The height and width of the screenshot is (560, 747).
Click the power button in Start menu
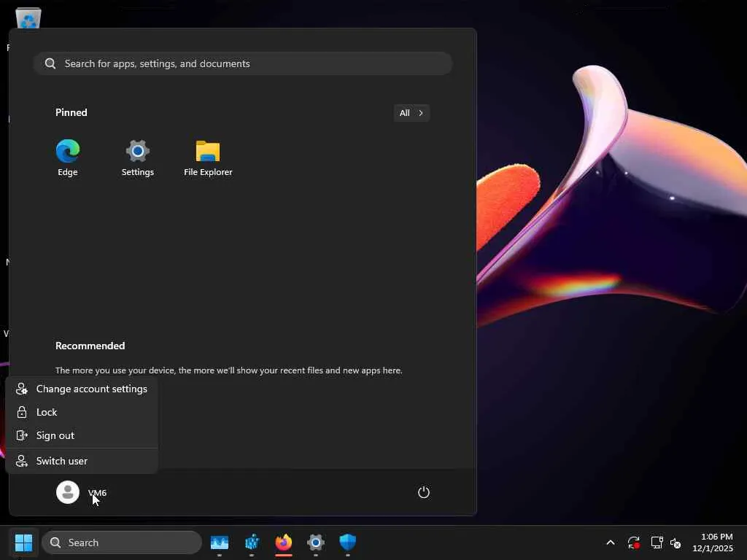[424, 492]
